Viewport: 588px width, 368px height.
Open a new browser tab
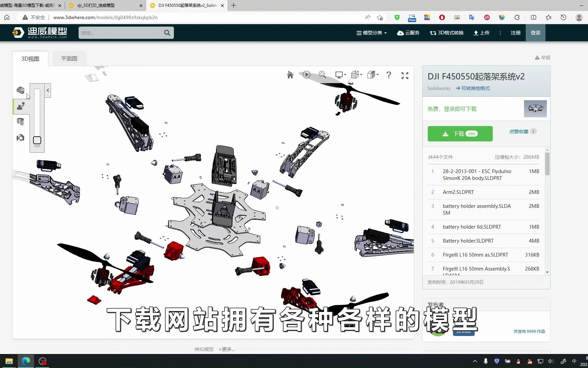pyautogui.click(x=234, y=5)
